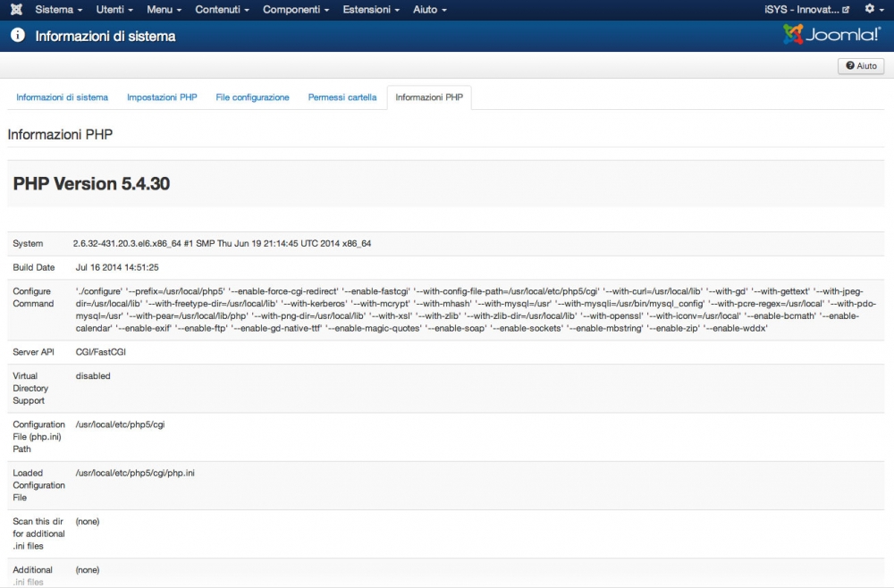The height and width of the screenshot is (588, 894).
Task: Click the /usr/local/etc/php5/cgi path value
Action: [x=120, y=424]
